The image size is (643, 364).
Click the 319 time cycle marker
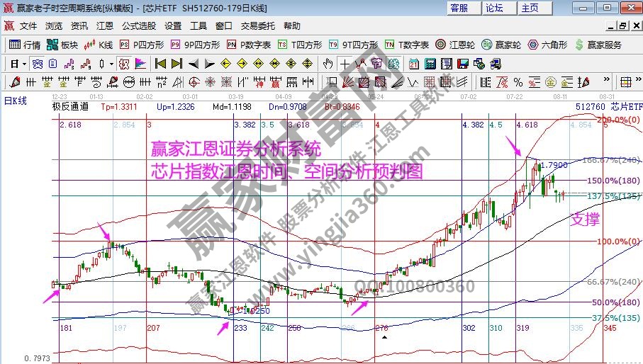[522, 328]
